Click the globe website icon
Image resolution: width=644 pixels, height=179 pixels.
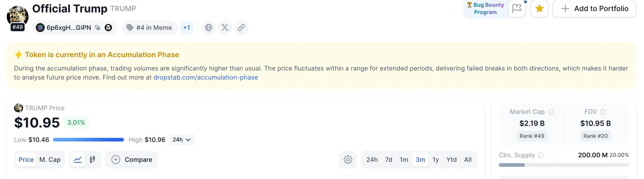pos(208,28)
